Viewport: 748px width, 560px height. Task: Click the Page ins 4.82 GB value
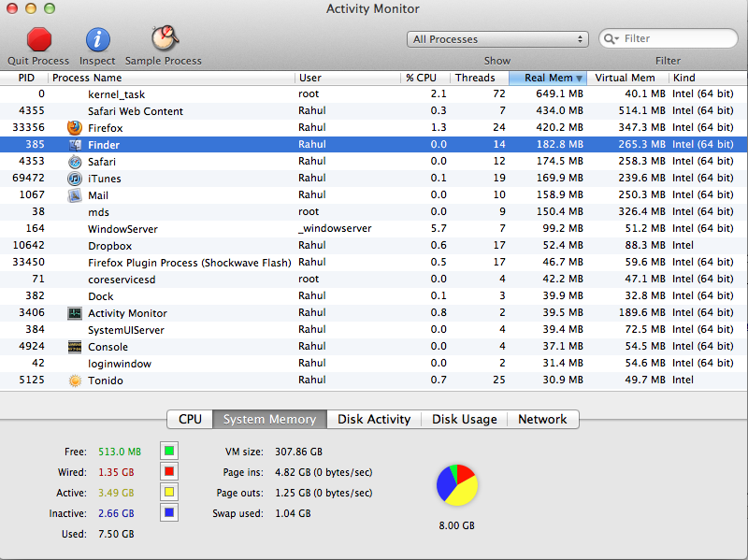click(x=324, y=472)
